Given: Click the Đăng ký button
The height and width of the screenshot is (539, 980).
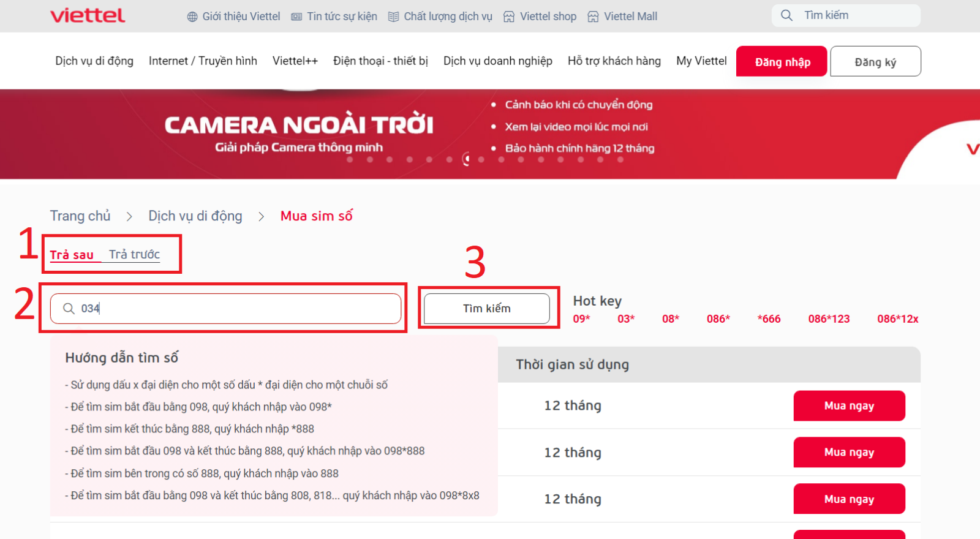Looking at the screenshot, I should click(x=875, y=61).
